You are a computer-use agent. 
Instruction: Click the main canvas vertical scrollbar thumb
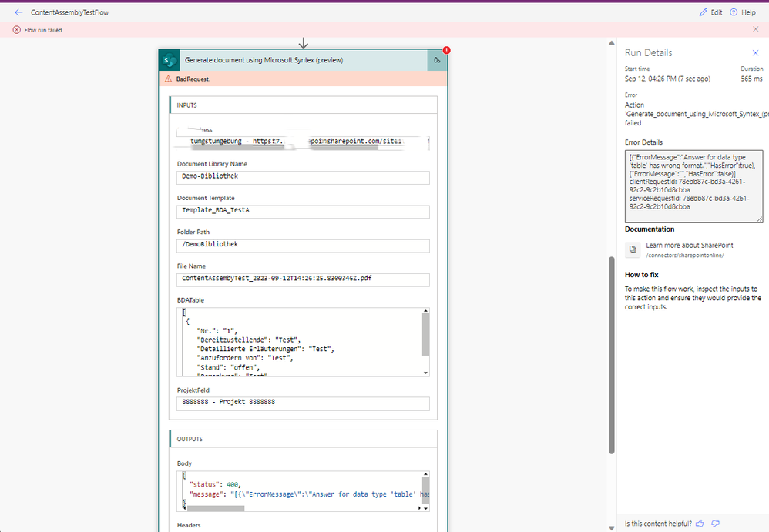tap(611, 355)
